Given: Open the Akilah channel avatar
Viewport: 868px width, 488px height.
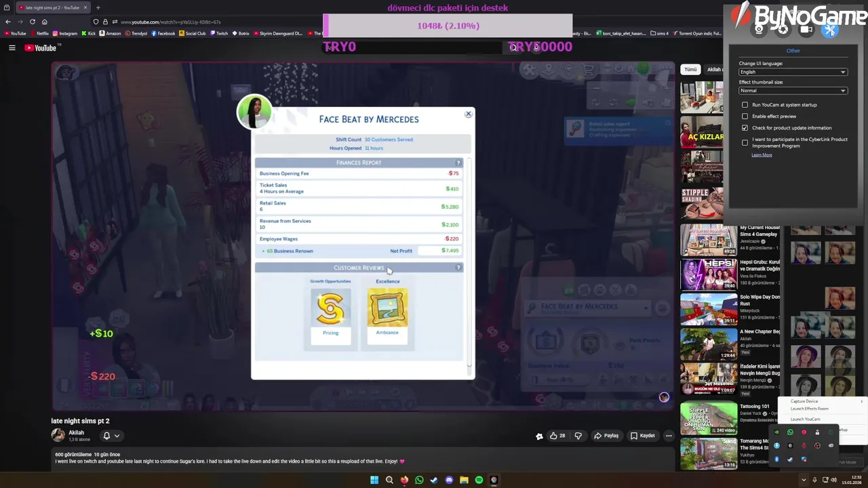Looking at the screenshot, I should pyautogui.click(x=58, y=435).
